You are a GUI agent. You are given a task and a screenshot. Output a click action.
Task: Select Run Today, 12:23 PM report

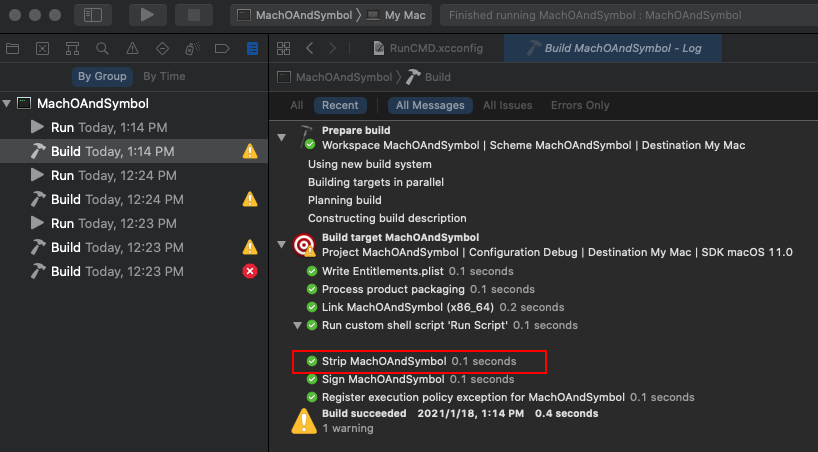134,223
